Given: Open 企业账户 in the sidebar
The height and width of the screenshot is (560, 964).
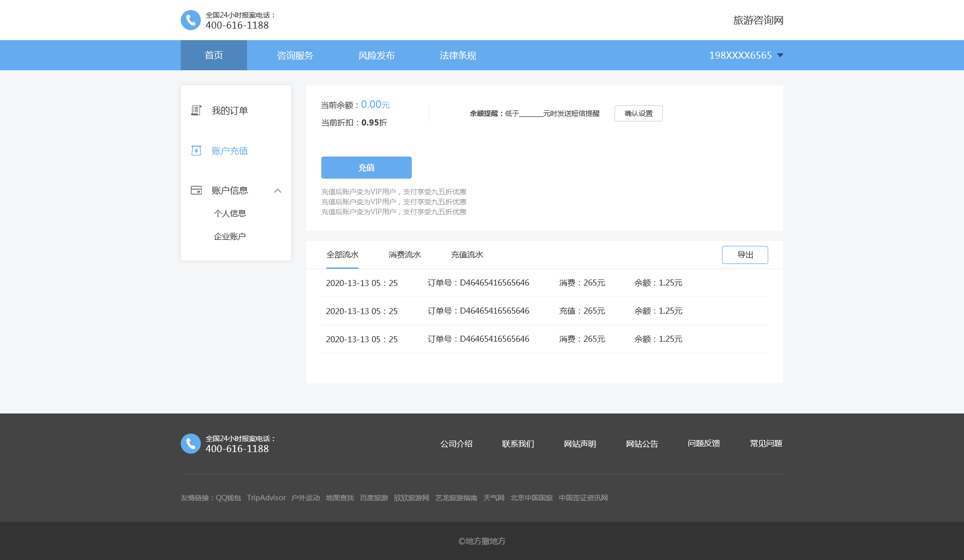Looking at the screenshot, I should 230,236.
